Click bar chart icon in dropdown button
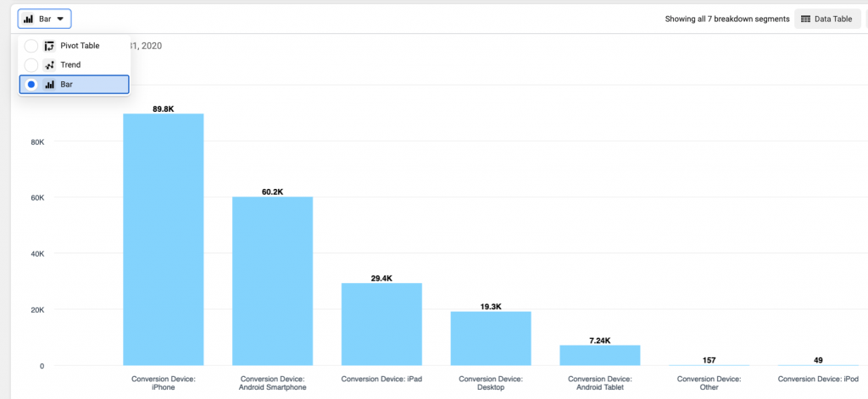 tap(28, 19)
